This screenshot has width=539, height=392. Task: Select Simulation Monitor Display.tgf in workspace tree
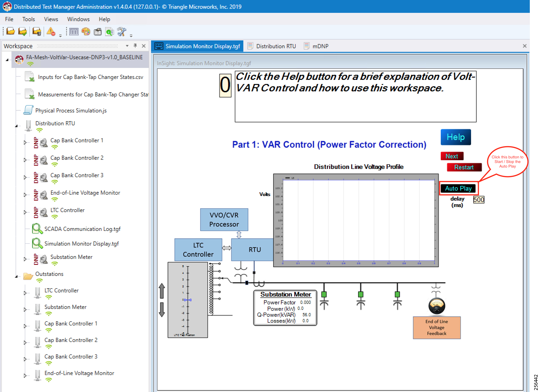tap(81, 244)
